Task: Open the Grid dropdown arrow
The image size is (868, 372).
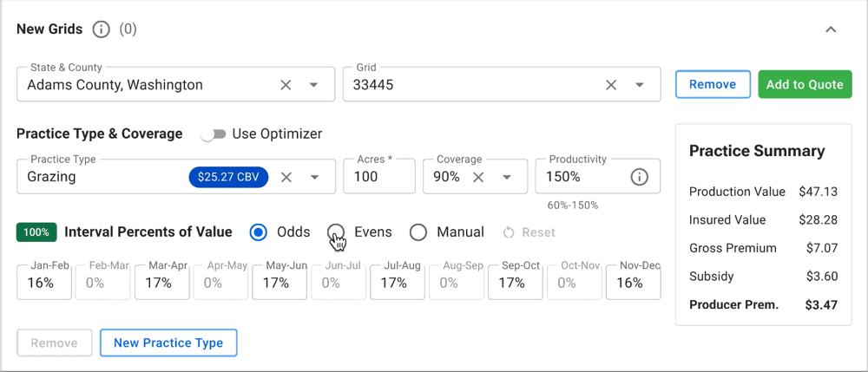Action: point(640,85)
